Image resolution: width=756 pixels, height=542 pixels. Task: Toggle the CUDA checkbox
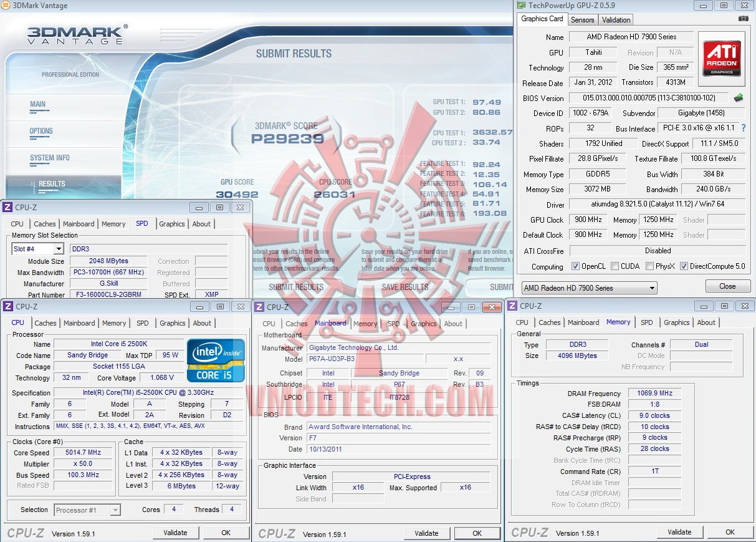pos(615,266)
